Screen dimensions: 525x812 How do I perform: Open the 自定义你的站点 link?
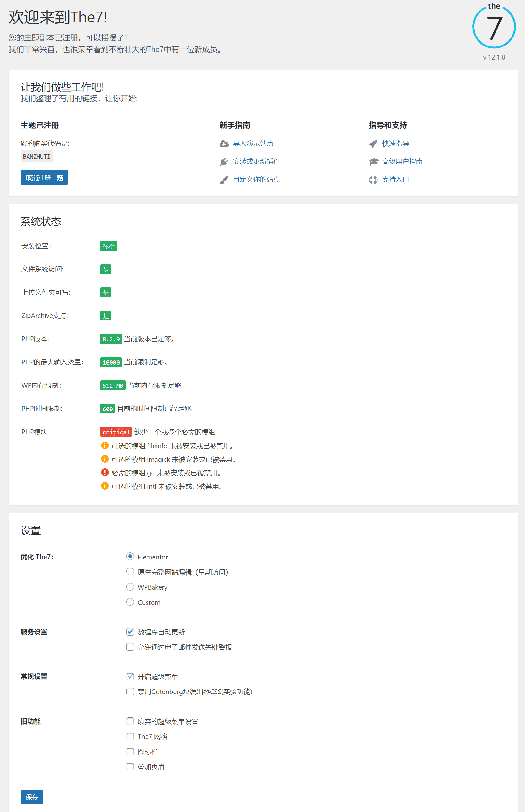pyautogui.click(x=256, y=179)
